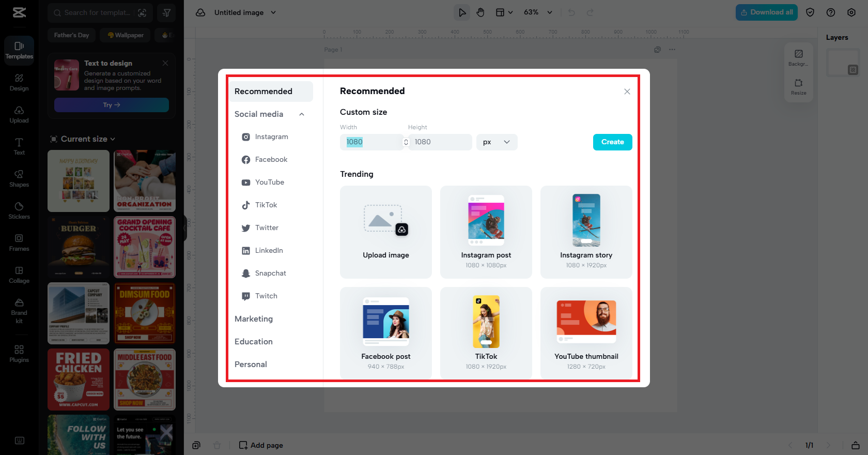Select the Wallpaper tag
This screenshot has height=455, width=868.
(126, 35)
